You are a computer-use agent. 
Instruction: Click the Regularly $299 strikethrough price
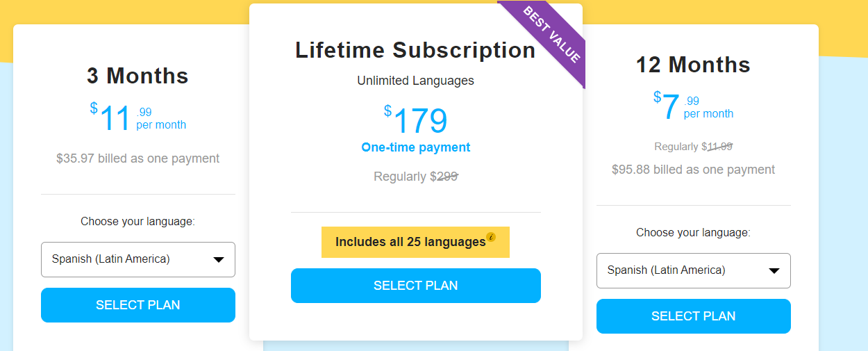tap(415, 177)
